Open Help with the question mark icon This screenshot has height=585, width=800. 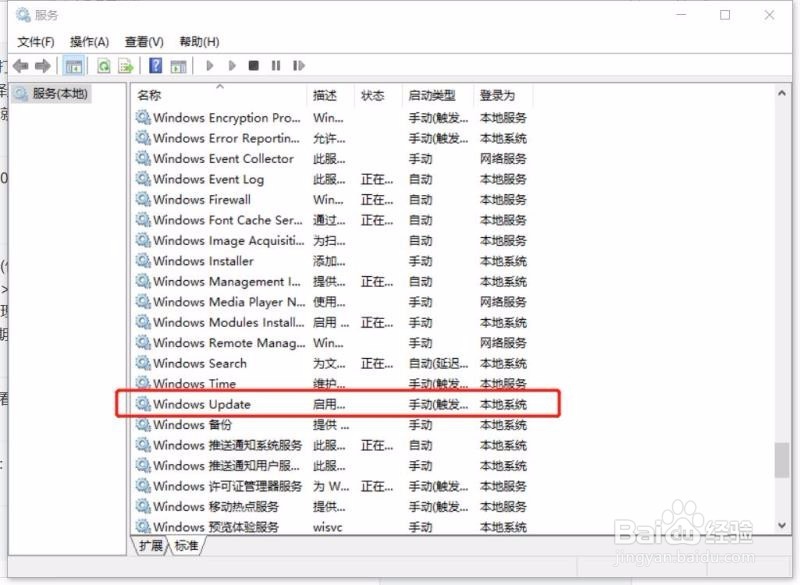pyautogui.click(x=155, y=65)
